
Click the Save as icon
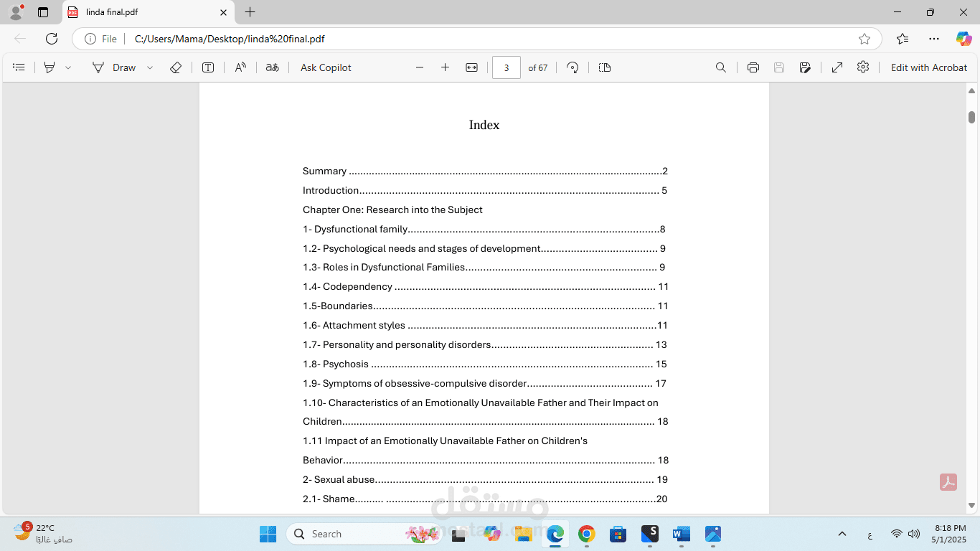(x=806, y=67)
